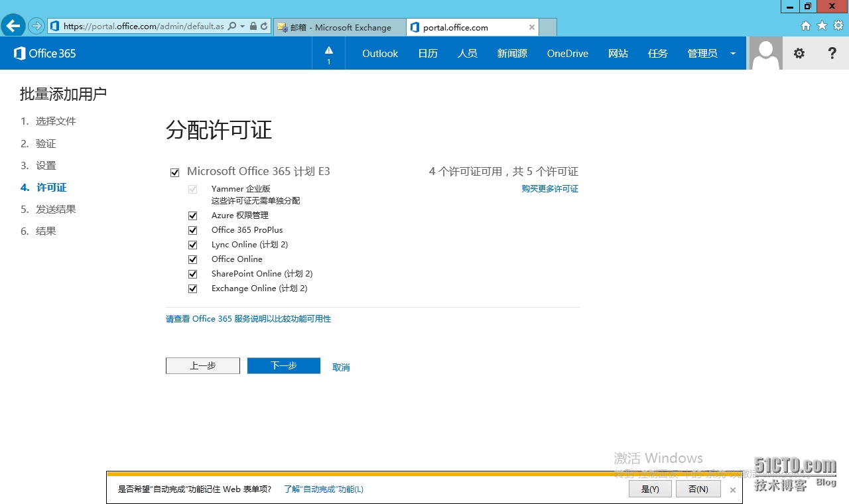
Task: Open the user profile avatar
Action: pos(765,53)
